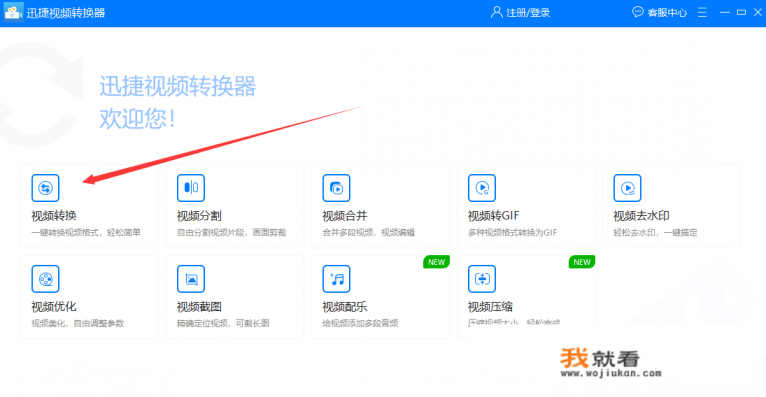Open the 视频截图 screenshot icon
The image size is (766, 397).
pos(191,279)
